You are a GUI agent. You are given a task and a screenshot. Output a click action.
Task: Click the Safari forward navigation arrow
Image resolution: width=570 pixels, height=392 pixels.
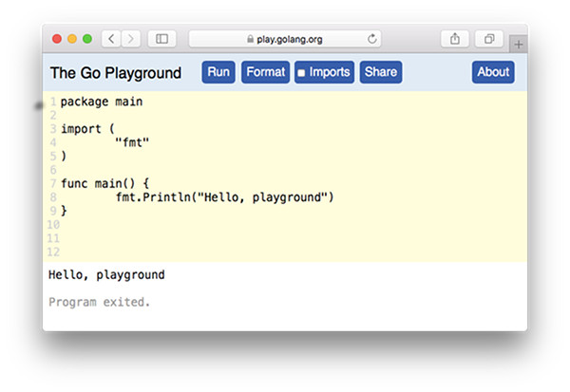pos(130,39)
